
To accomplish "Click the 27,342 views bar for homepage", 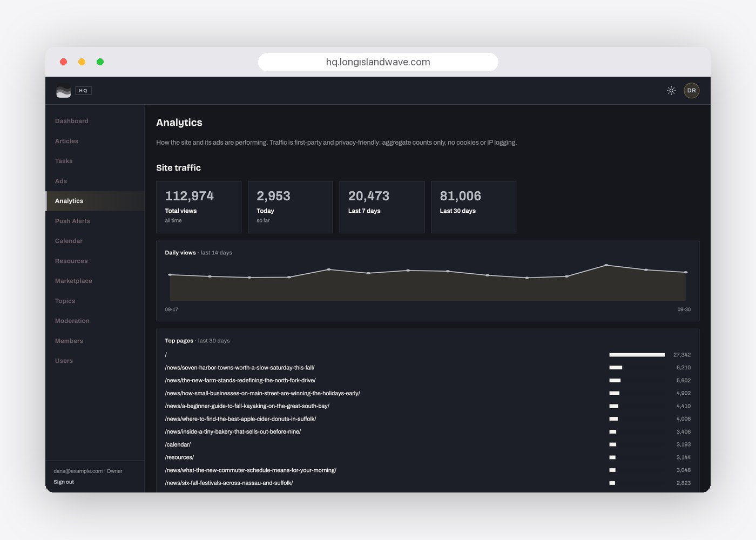I will (x=637, y=355).
